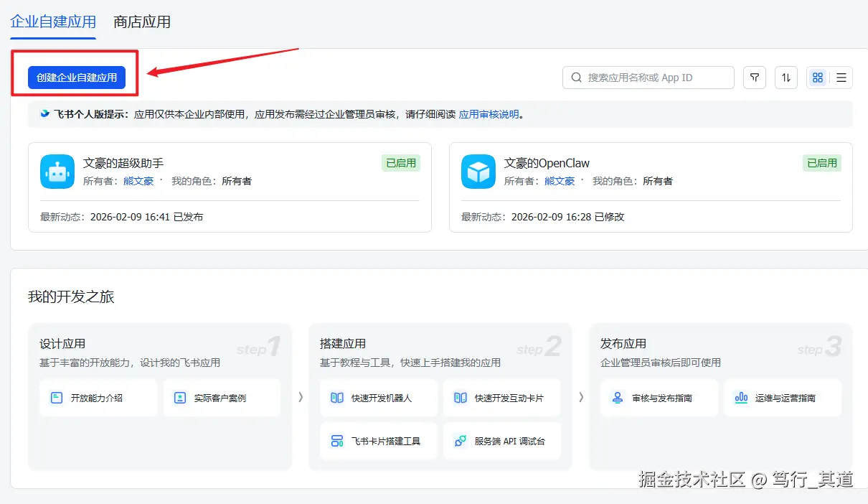Open 审核与发布指南
The height and width of the screenshot is (504, 868).
[x=659, y=398]
